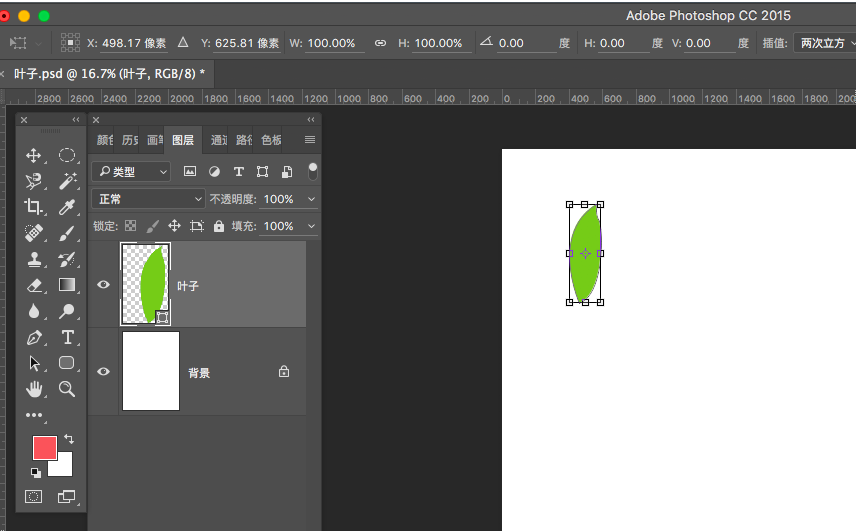
Task: Select the Healing Brush tool
Action: click(34, 233)
